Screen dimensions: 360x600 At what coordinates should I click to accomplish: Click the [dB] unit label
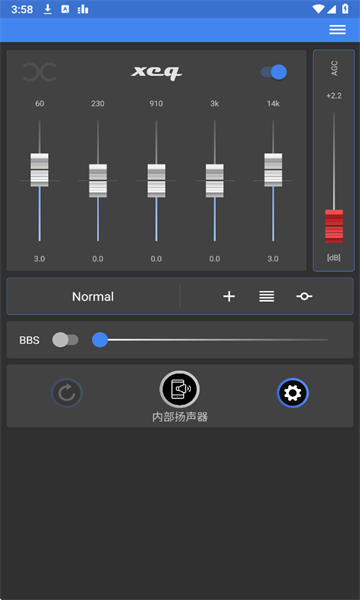[334, 258]
